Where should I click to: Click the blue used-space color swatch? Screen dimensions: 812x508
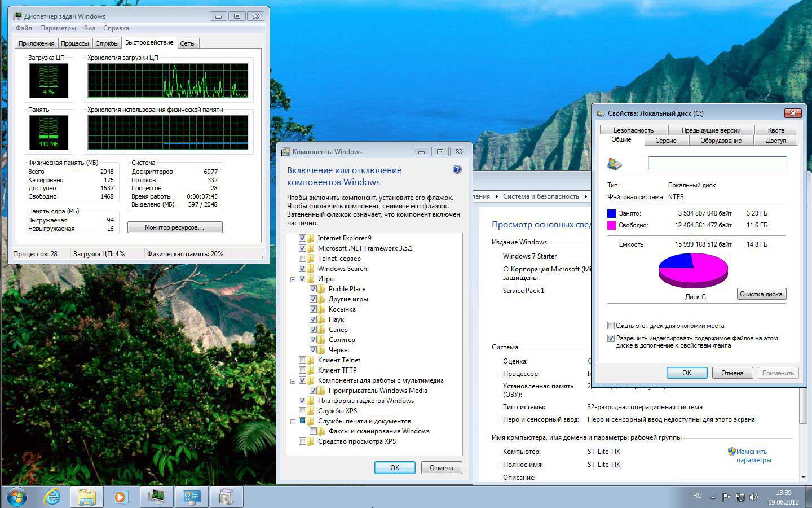click(x=611, y=213)
